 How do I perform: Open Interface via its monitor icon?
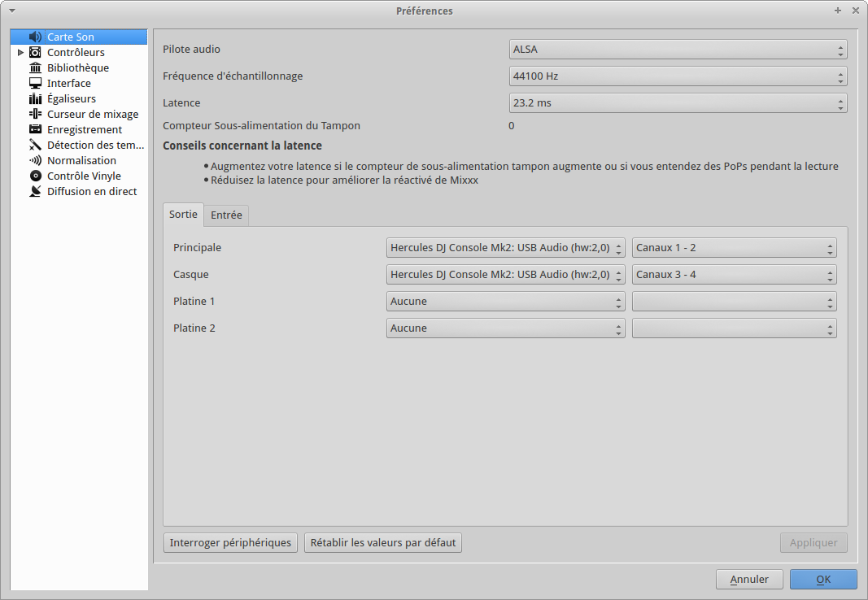click(x=35, y=84)
